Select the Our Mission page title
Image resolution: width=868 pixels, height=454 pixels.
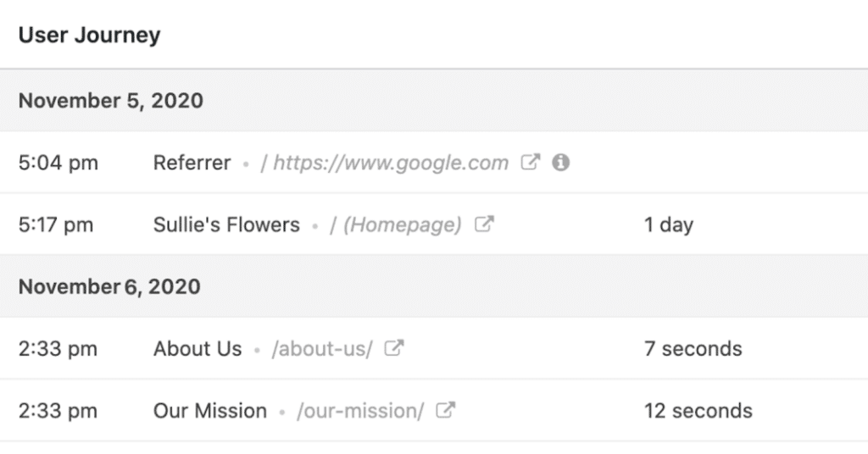210,411
